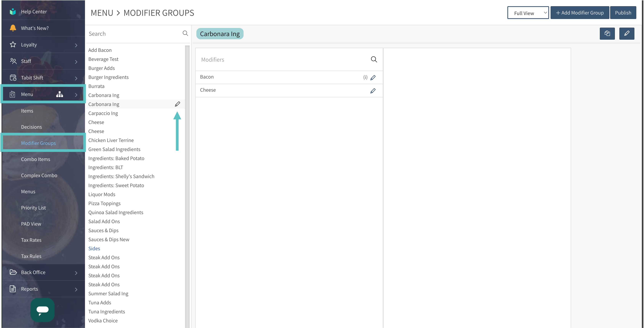The image size is (644, 328).
Task: Click the edit pencil button beside the Carbonara Ing heading
Action: (627, 33)
